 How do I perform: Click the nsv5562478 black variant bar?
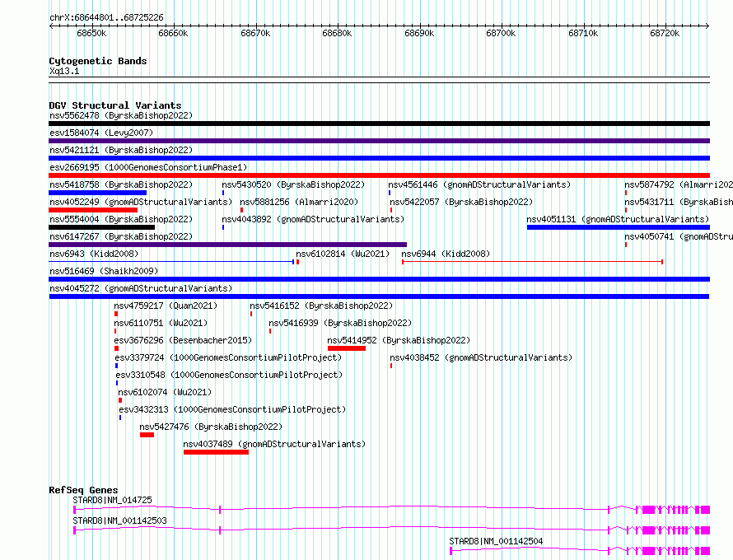[379, 124]
